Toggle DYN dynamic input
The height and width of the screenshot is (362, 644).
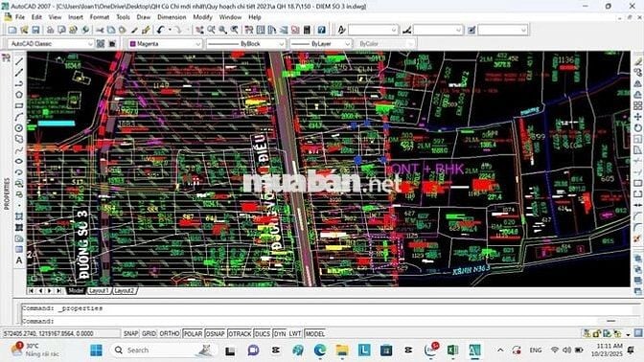pyautogui.click(x=280, y=333)
